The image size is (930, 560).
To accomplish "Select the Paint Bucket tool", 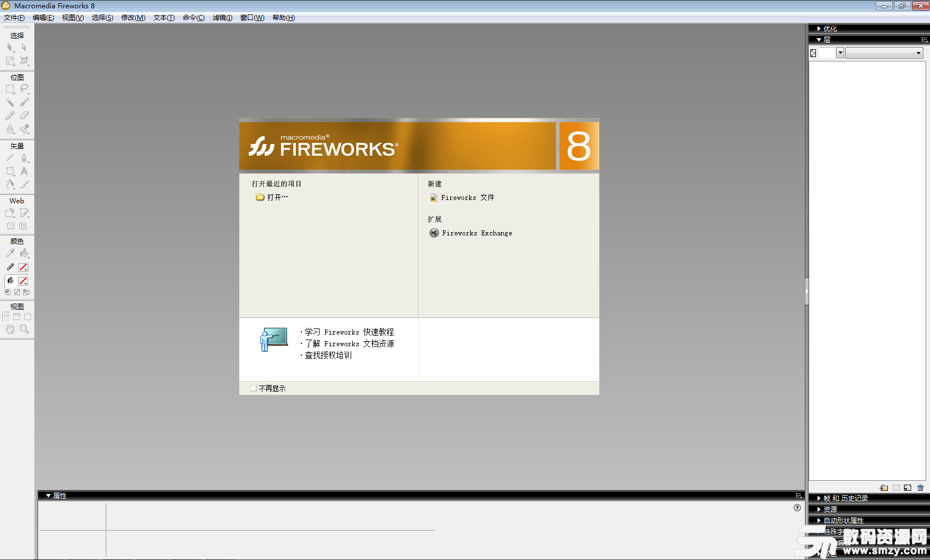I will click(24, 253).
